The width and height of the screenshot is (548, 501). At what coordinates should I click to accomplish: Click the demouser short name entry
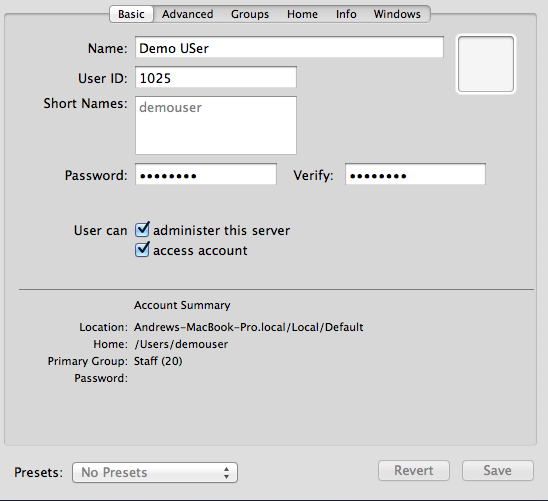171,108
